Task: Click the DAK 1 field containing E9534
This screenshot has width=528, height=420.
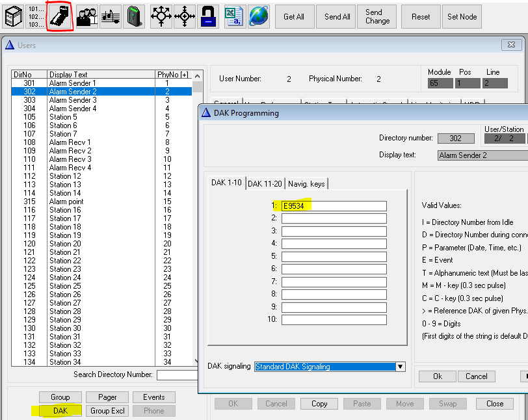Action: point(334,206)
